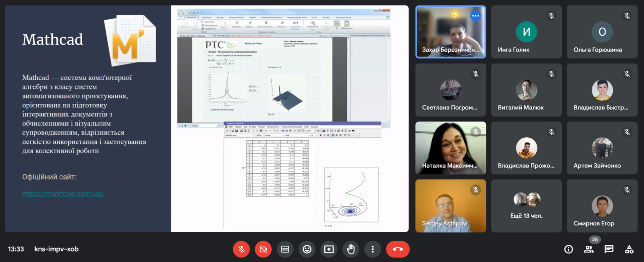Click the muted mic icon on Артем Зайченко tile

click(627, 132)
